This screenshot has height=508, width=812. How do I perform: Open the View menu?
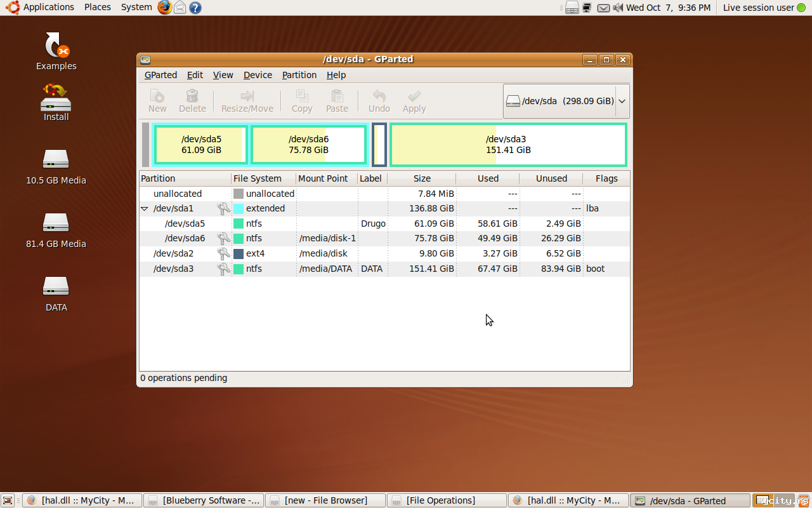223,75
